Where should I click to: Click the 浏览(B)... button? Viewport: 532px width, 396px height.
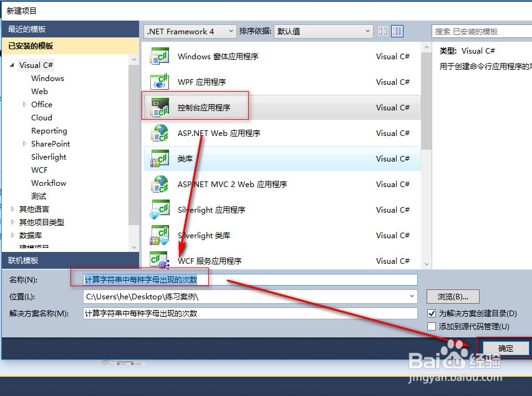pyautogui.click(x=453, y=297)
